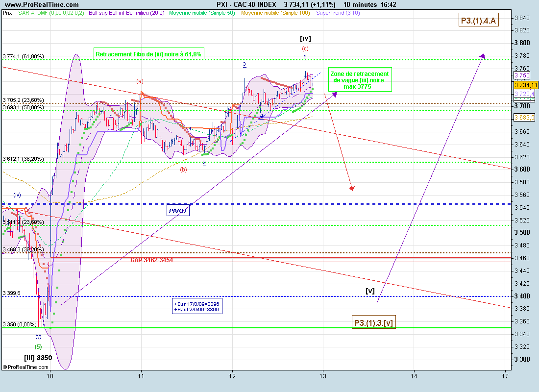
Task: Select the red (c) wave label
Action: click(305, 49)
